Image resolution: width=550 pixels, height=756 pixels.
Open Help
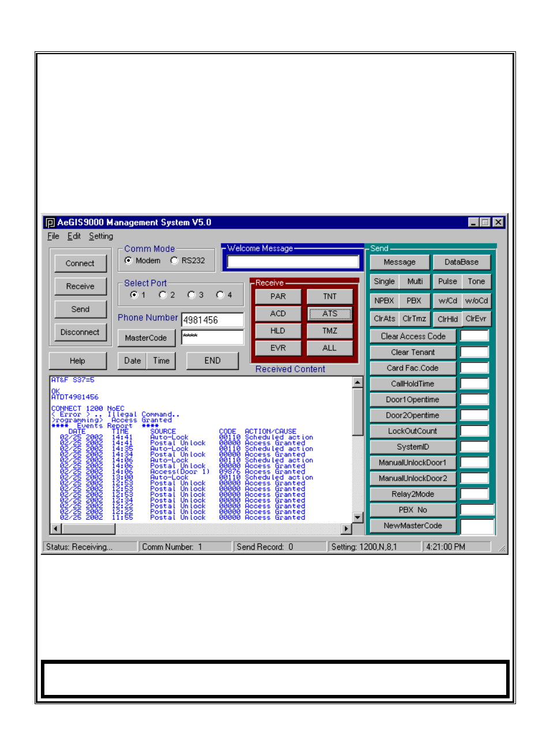pos(78,361)
